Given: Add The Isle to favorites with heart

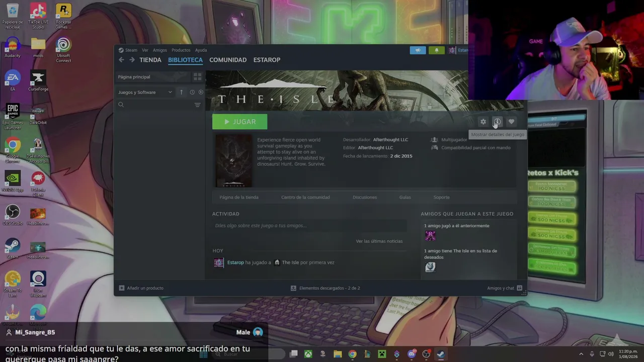Looking at the screenshot, I should (511, 122).
